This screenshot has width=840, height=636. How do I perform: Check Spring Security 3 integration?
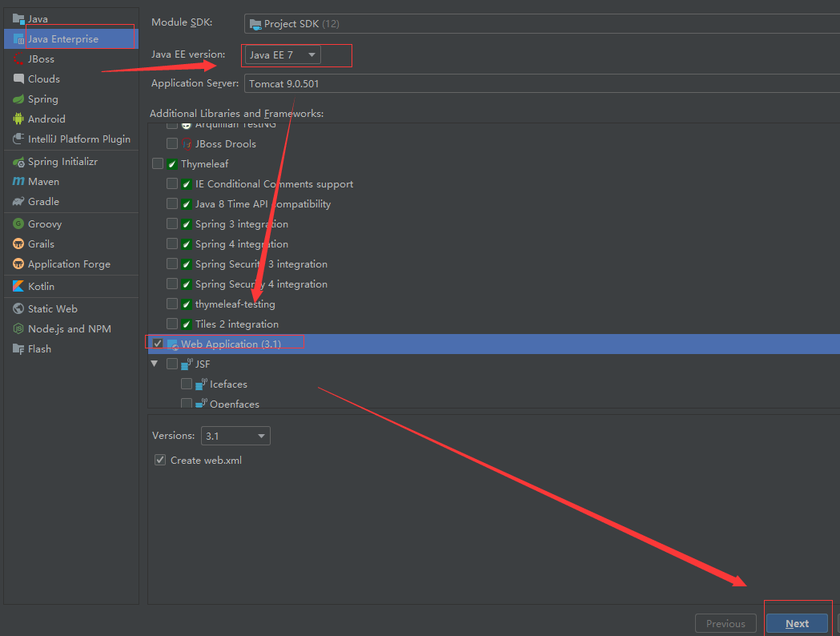click(x=172, y=264)
